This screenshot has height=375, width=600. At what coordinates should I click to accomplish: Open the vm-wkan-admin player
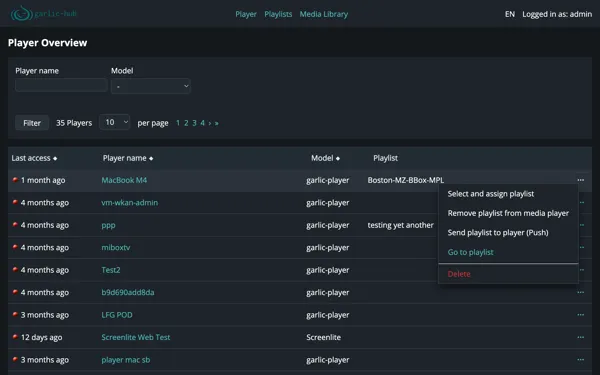(x=129, y=203)
